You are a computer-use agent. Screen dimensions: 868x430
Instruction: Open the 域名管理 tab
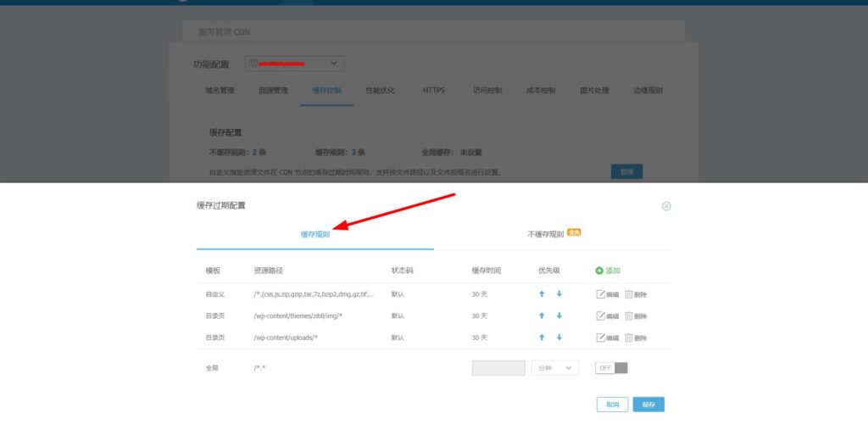click(x=220, y=90)
